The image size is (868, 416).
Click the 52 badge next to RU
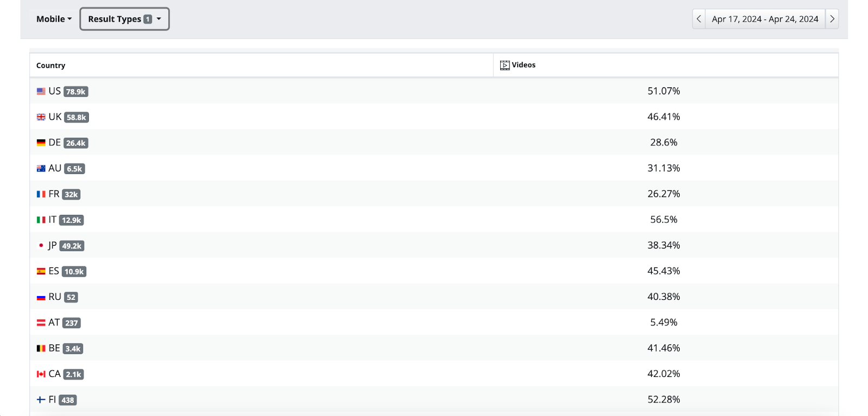click(x=71, y=297)
